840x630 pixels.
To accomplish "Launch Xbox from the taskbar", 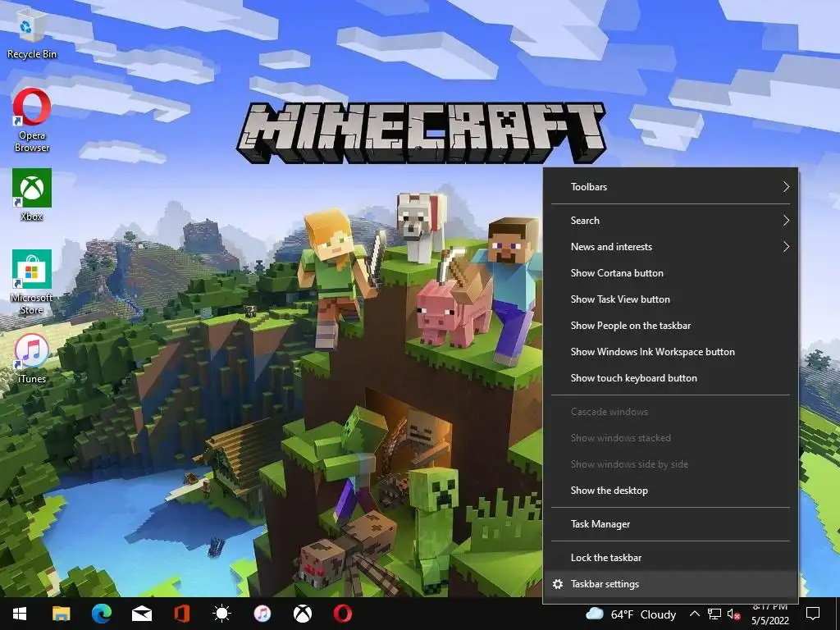I will [x=303, y=614].
